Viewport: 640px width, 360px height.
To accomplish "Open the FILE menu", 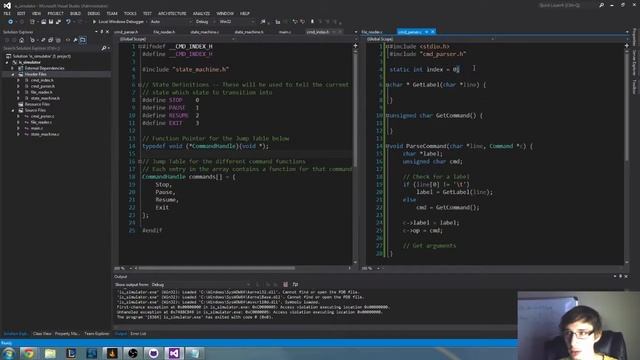I will (x=7, y=13).
